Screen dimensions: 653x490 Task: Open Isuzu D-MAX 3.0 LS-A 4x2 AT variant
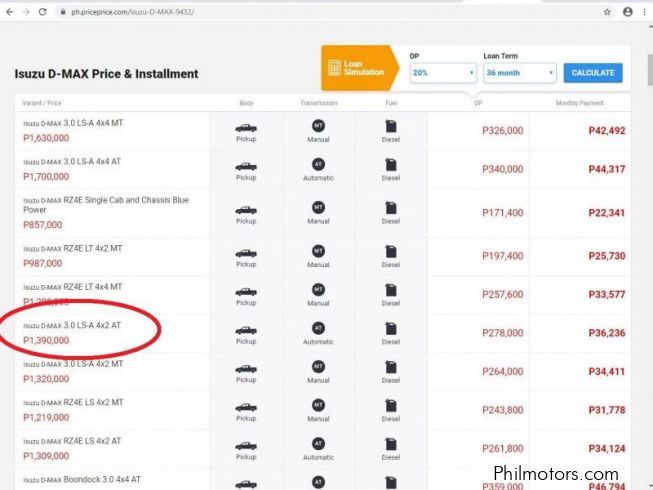(76, 326)
